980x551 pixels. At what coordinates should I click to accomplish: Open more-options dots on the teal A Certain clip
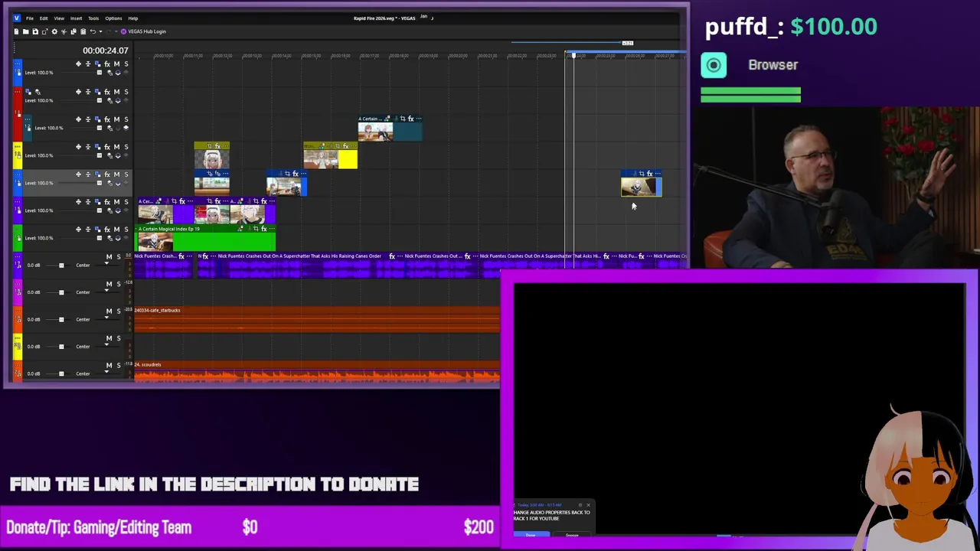point(419,119)
